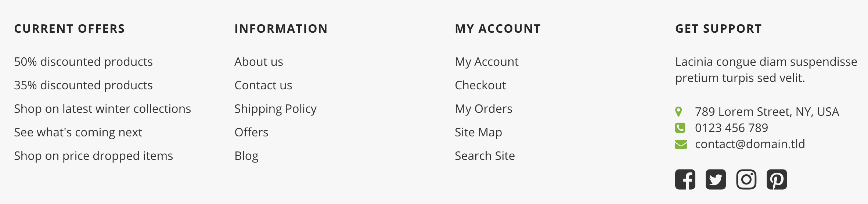The image size is (868, 204).
Task: Visit Shop on latest winter collections
Action: coord(102,109)
